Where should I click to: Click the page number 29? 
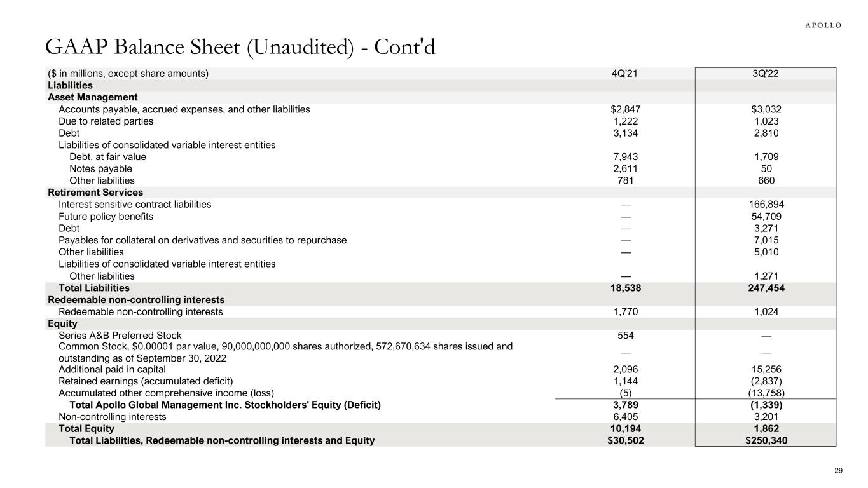click(838, 471)
